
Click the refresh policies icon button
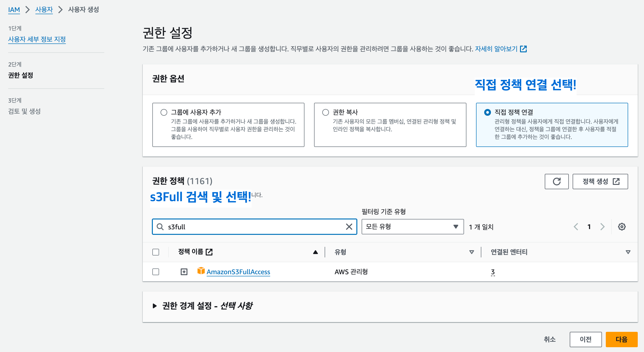pos(556,181)
